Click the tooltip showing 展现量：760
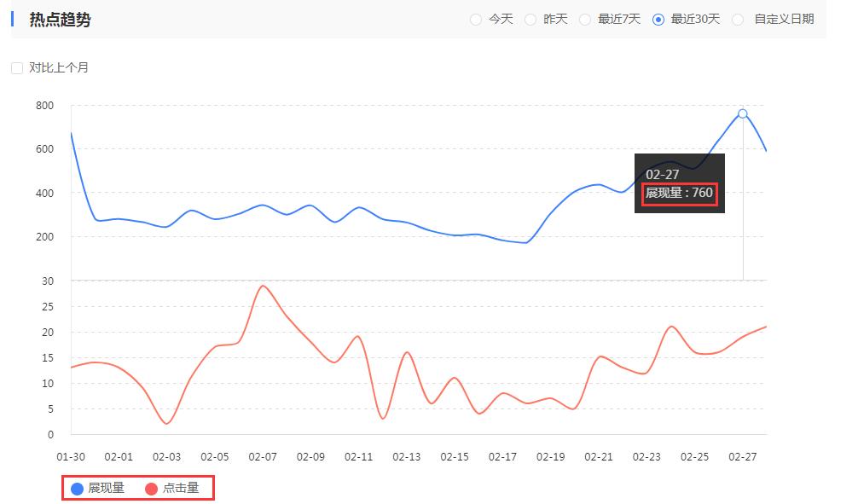Viewport: 858px width, 504px height. (680, 194)
